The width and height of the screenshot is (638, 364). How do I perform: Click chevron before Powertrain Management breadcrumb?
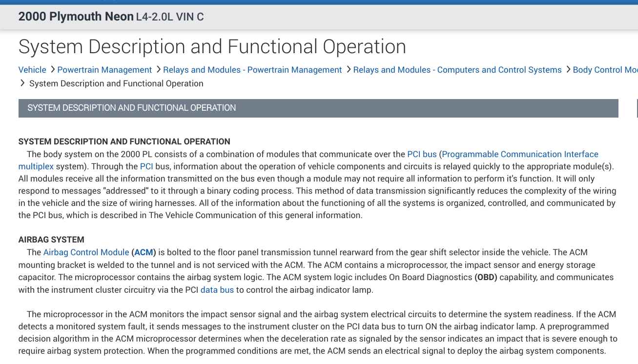(52, 70)
